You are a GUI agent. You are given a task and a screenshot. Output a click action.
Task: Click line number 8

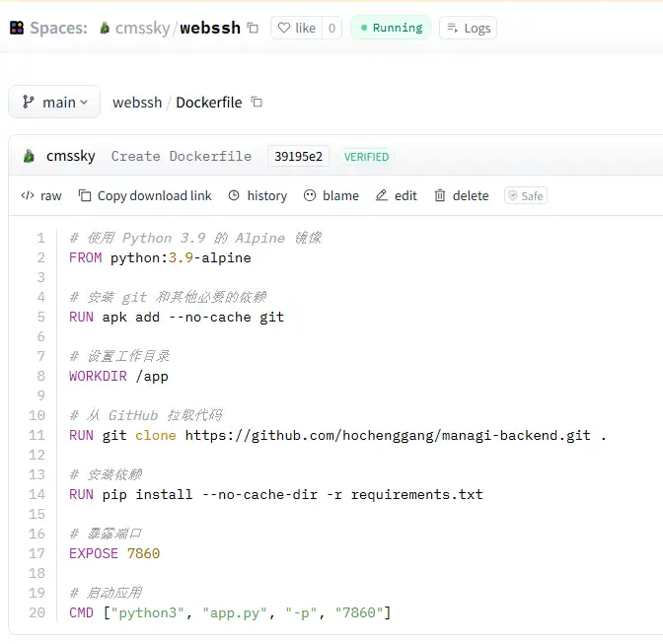pos(41,376)
